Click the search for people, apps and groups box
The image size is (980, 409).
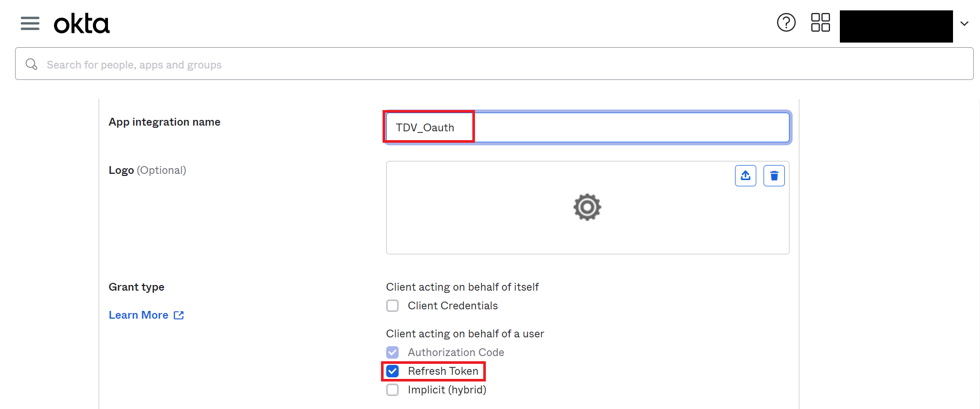[x=494, y=64]
